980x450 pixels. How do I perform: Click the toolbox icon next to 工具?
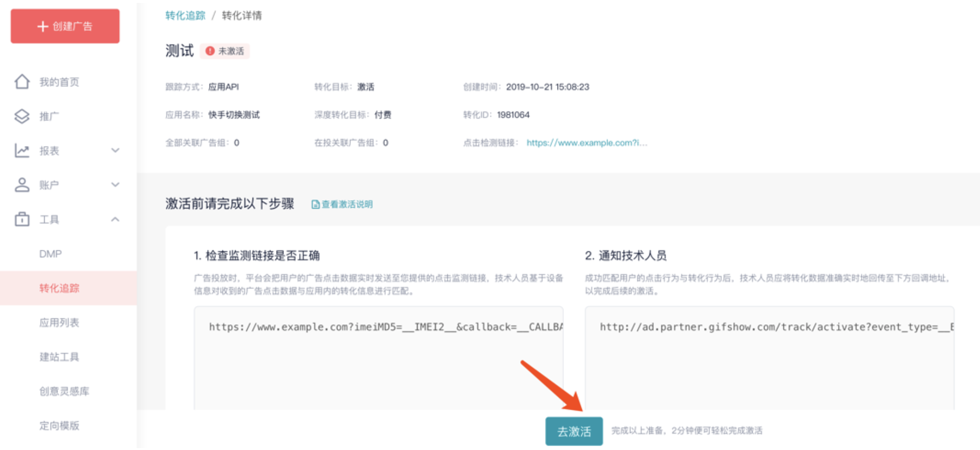22,219
